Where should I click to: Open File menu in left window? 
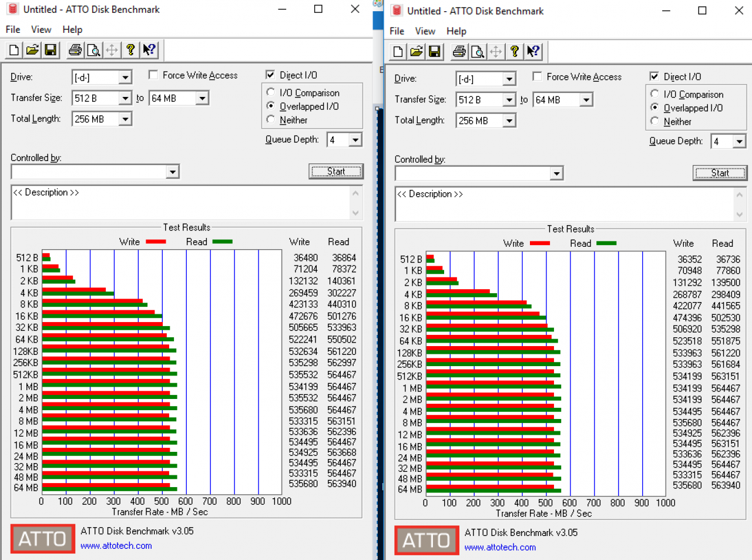pos(13,29)
